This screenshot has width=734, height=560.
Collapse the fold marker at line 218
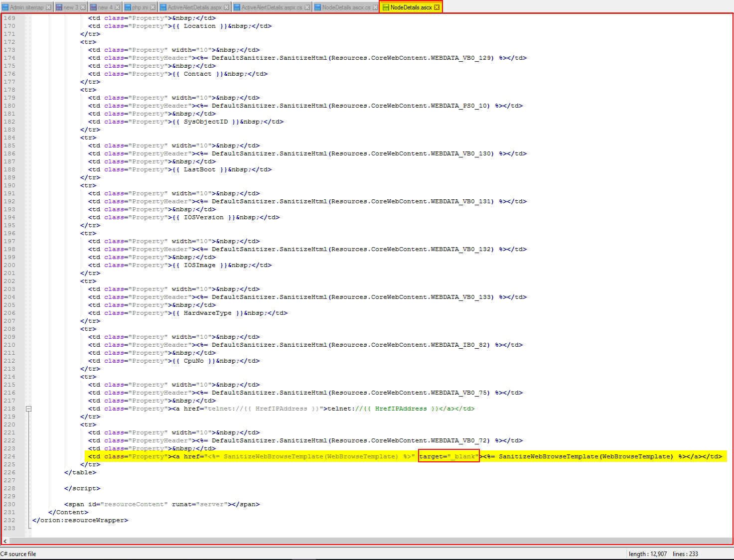[x=28, y=409]
